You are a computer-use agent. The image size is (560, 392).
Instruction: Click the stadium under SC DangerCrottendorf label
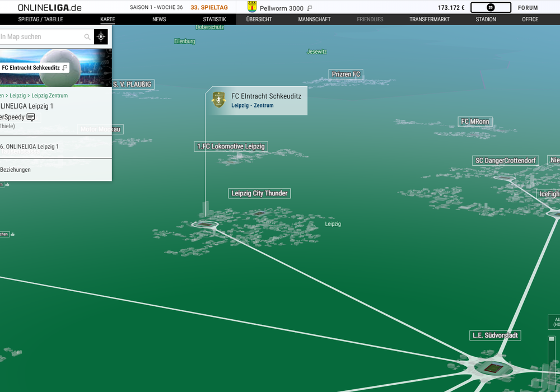[505, 178]
